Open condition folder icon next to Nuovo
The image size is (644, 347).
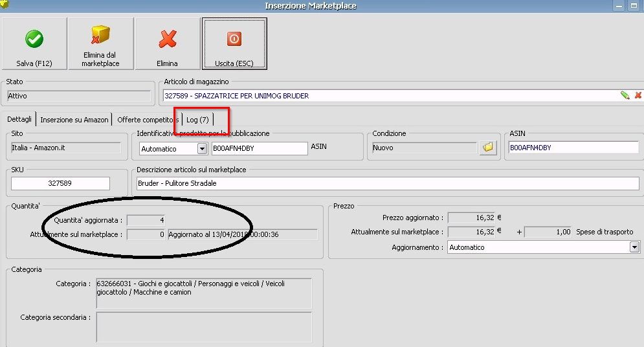[x=488, y=148]
